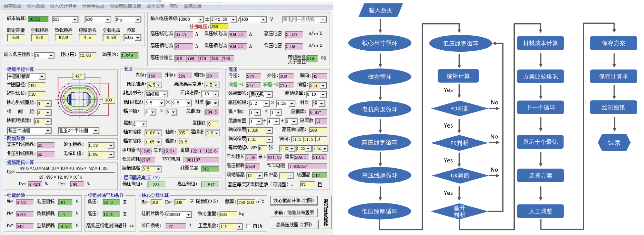Screen dimensions: 644x235
Task: Click the 短路阻抗 4.5 input field
Action: coord(87,38)
